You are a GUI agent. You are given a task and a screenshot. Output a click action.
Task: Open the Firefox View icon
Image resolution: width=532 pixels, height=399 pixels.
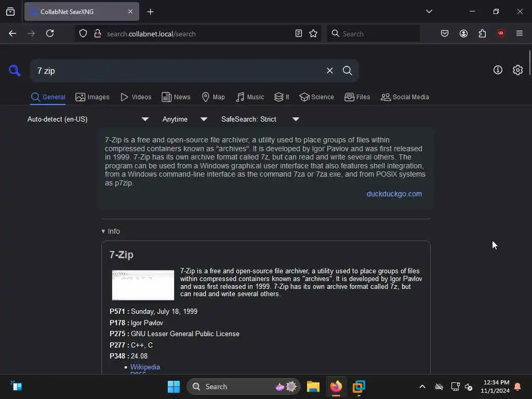(10, 12)
